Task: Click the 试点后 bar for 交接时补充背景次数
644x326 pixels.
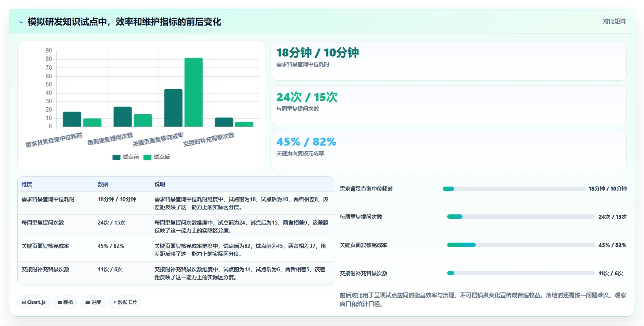Action: [244, 124]
